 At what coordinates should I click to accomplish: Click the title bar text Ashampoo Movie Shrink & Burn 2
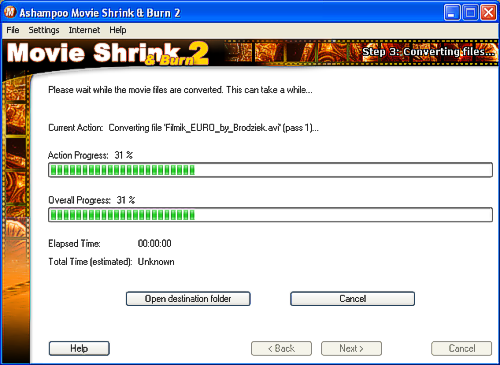[100, 13]
